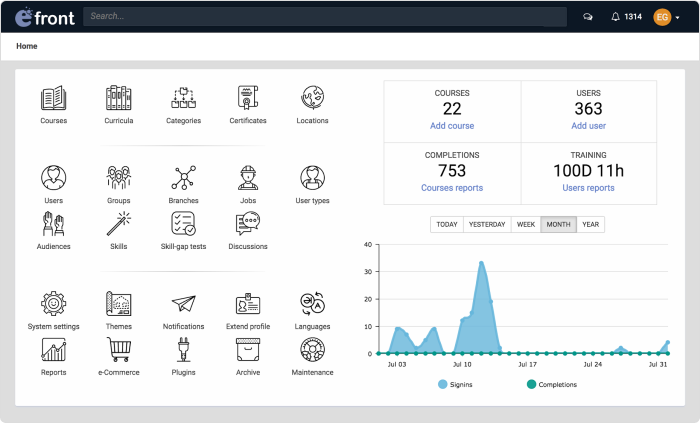Toggle Completions series in chart legend
This screenshot has width=700, height=423.
coord(552,384)
